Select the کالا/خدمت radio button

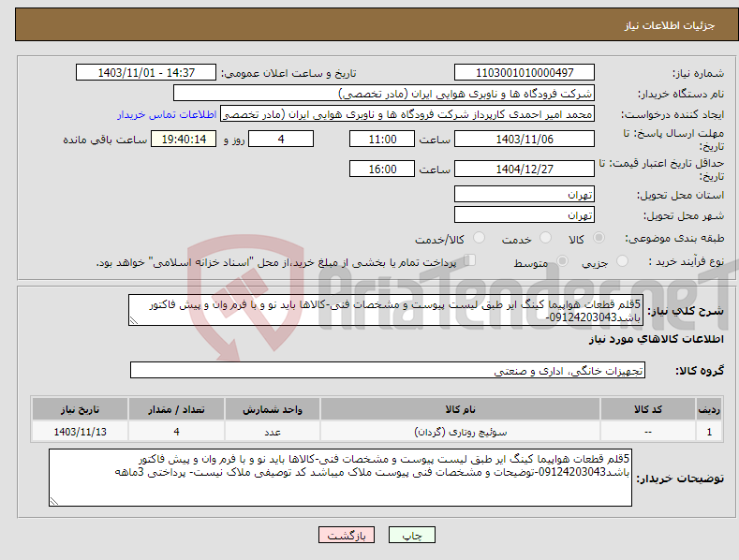[479, 238]
